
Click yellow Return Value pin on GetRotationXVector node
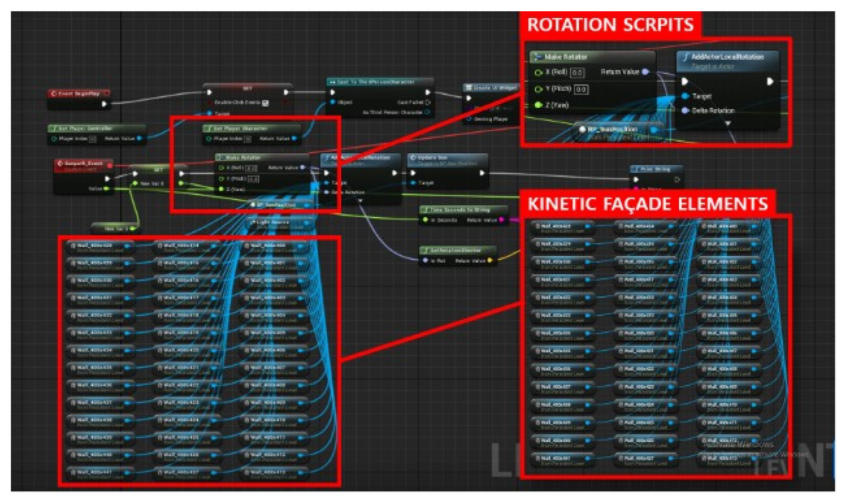[x=490, y=260]
